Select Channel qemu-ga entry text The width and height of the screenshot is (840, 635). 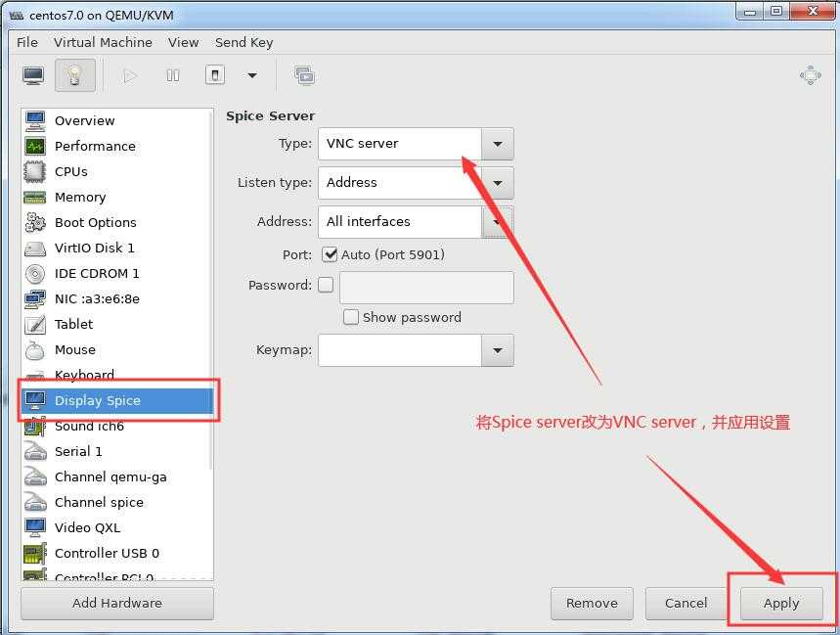tap(111, 476)
